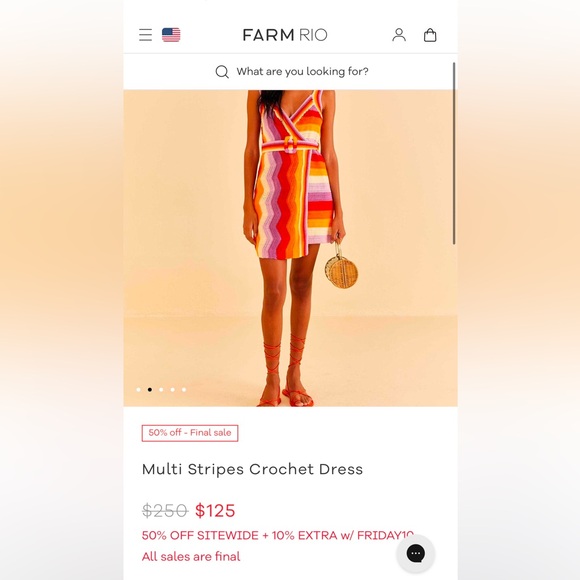This screenshot has height=580, width=580.
Task: Click the search magnifier icon
Action: pyautogui.click(x=222, y=71)
